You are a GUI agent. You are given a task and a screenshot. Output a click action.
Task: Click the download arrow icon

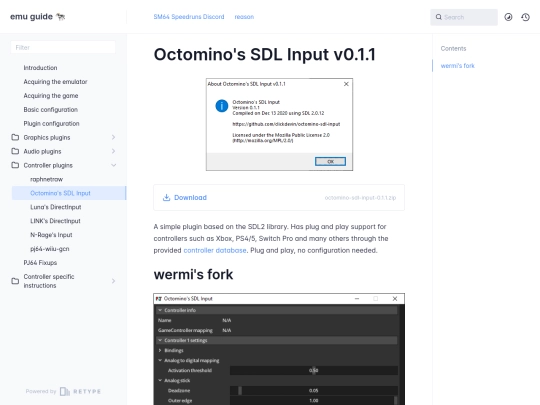[x=166, y=197]
